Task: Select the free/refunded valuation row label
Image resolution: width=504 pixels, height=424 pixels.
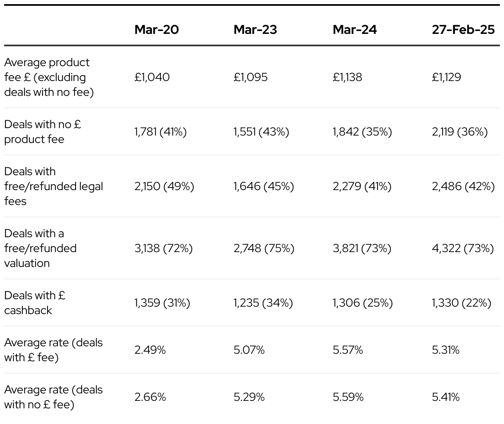Action: pos(40,248)
